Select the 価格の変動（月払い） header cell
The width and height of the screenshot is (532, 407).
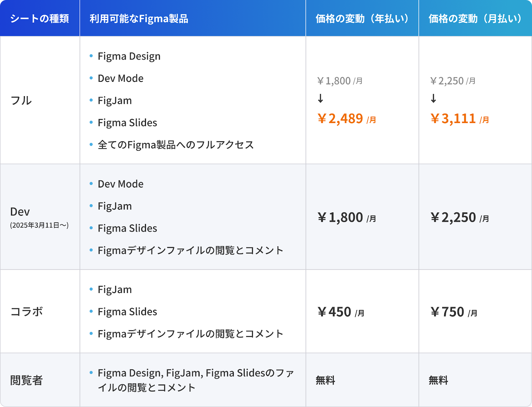(475, 19)
